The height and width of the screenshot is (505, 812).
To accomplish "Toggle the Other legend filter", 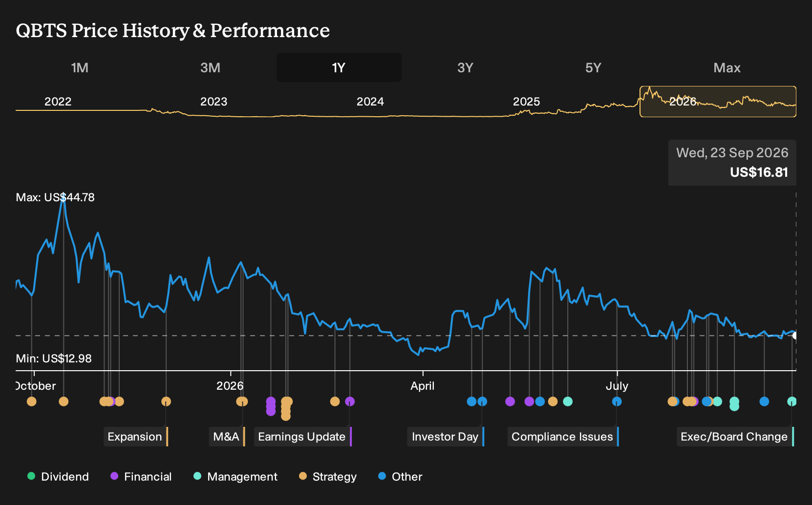I will tap(400, 477).
